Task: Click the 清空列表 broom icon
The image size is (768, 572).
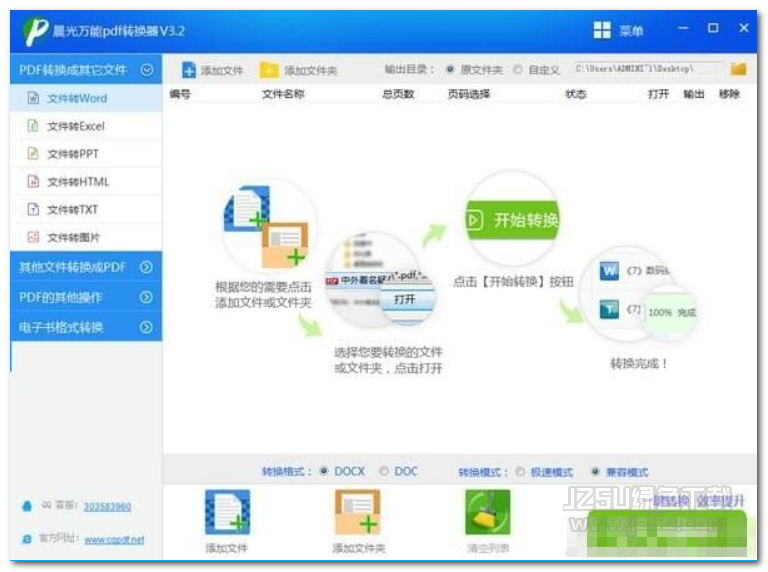Action: [x=488, y=512]
